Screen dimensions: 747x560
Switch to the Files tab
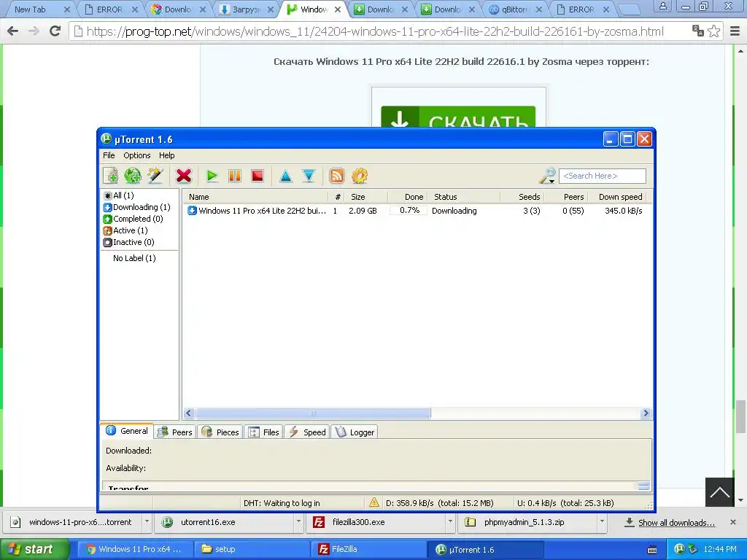pyautogui.click(x=263, y=432)
